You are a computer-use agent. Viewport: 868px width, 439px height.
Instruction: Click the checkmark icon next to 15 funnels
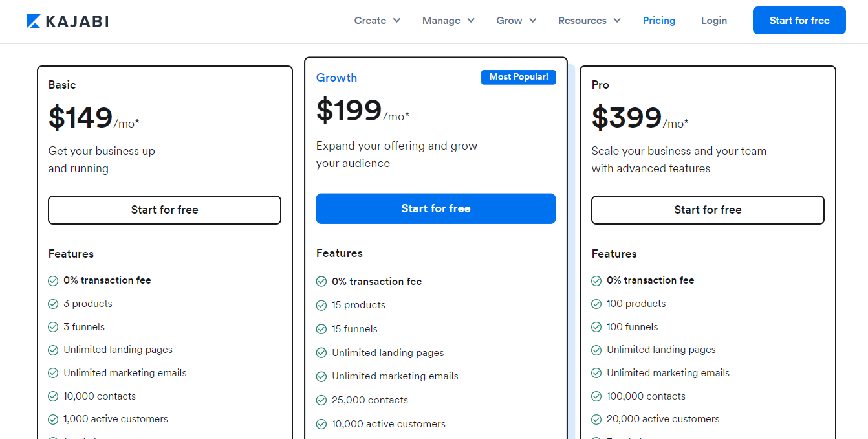(321, 329)
